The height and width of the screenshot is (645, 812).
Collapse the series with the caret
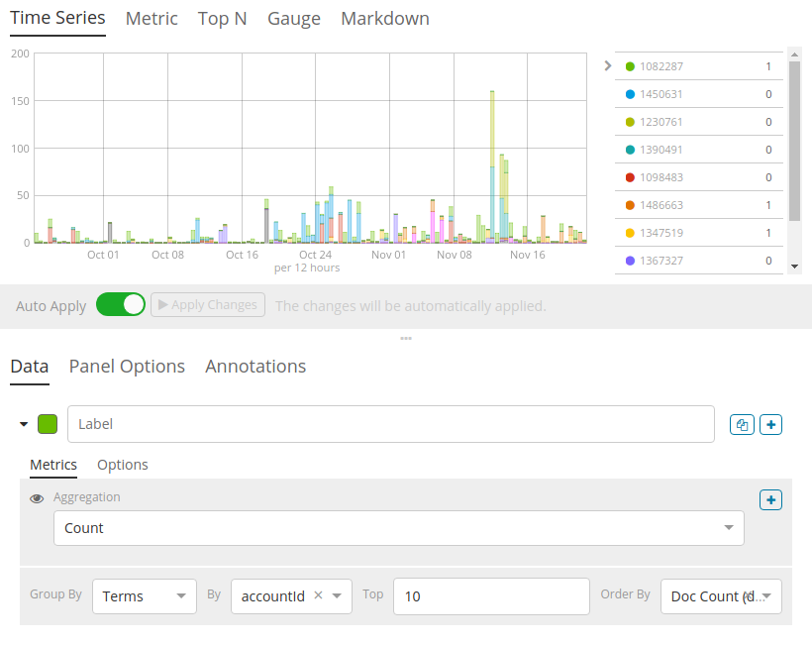(x=24, y=424)
